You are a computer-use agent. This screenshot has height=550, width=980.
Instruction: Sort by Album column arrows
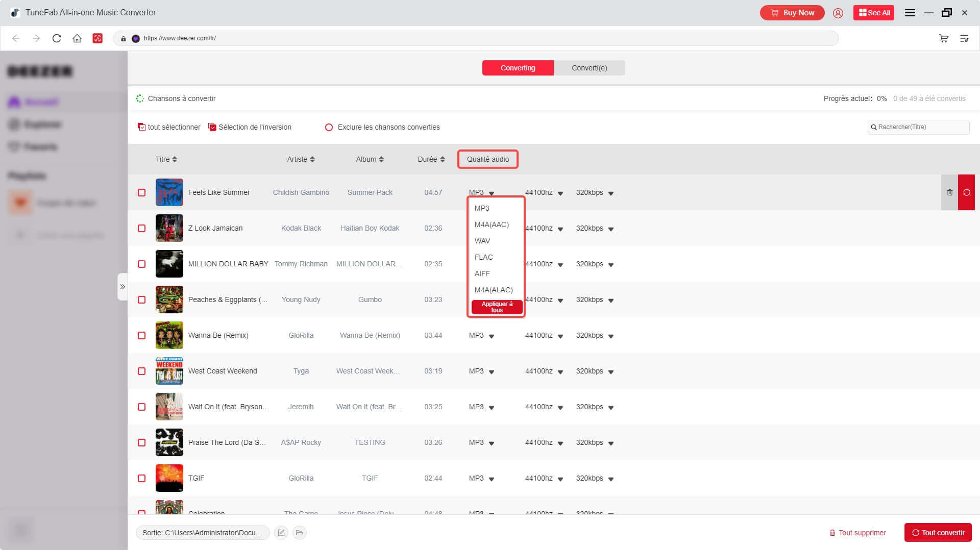pyautogui.click(x=381, y=159)
